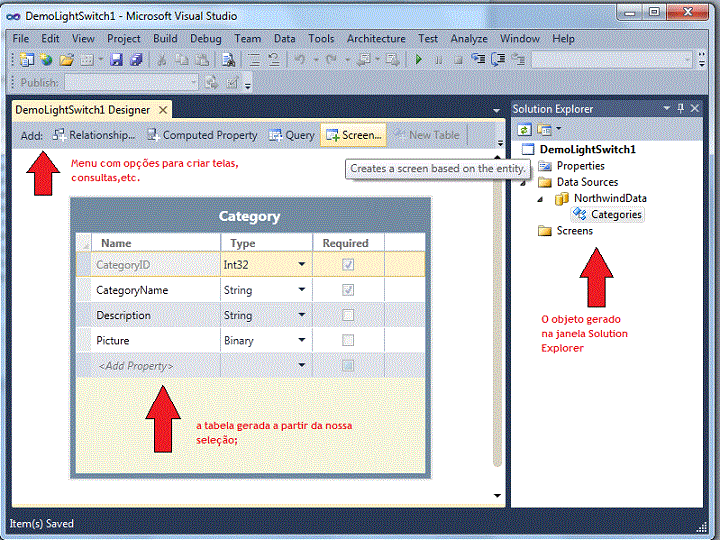Toggle Required checkbox for CategoryName
Screen dimensions: 720x540
pos(348,290)
